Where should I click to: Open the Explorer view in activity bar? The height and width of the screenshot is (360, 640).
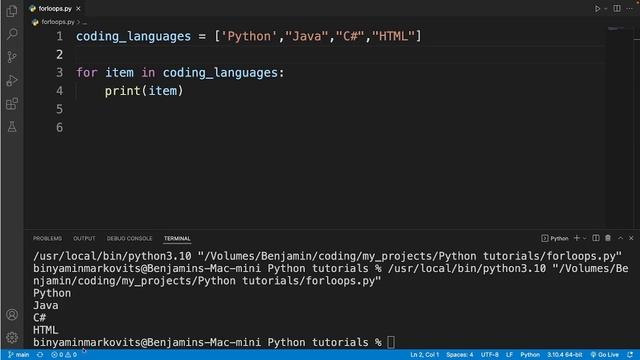click(12, 11)
